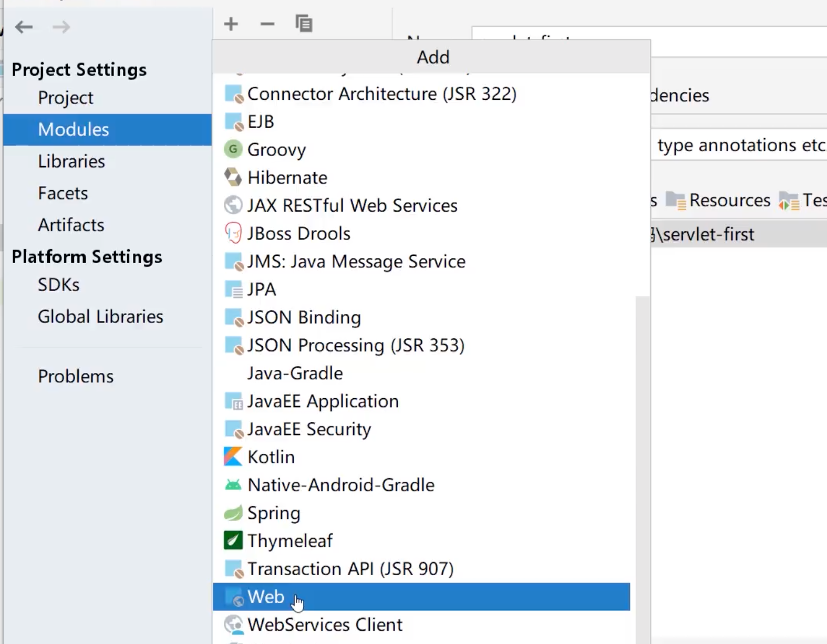Select SDKs under Platform Settings
The image size is (827, 644).
coord(59,285)
